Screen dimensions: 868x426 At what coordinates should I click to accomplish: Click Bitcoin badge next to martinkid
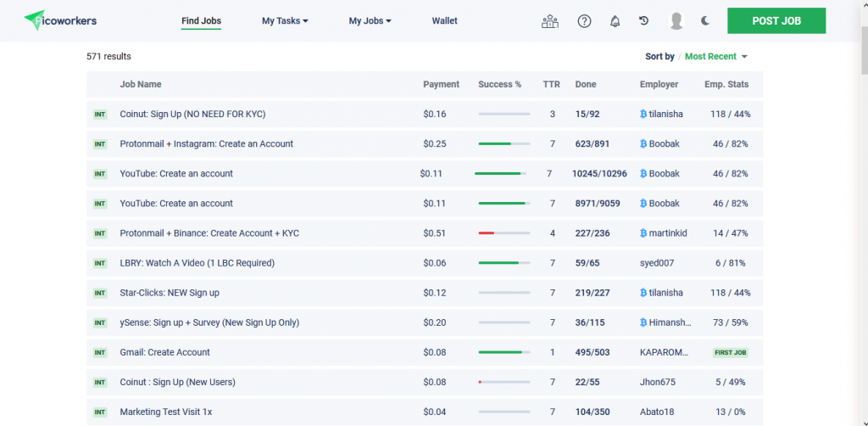643,233
